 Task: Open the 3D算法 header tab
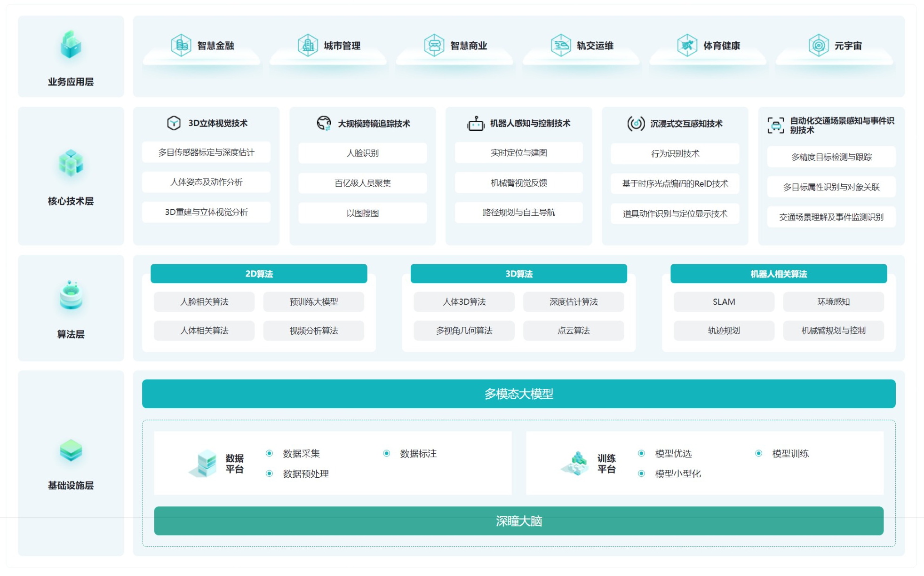(518, 274)
